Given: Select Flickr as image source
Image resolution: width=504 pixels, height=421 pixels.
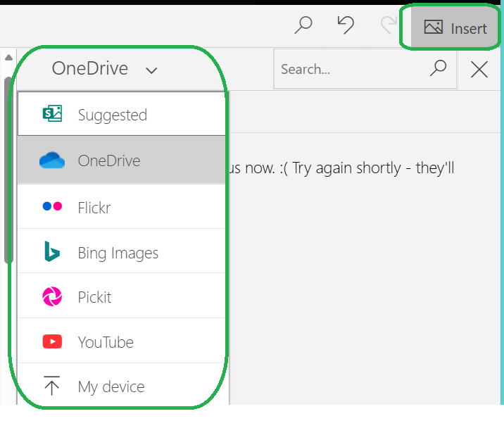Looking at the screenshot, I should [x=122, y=207].
